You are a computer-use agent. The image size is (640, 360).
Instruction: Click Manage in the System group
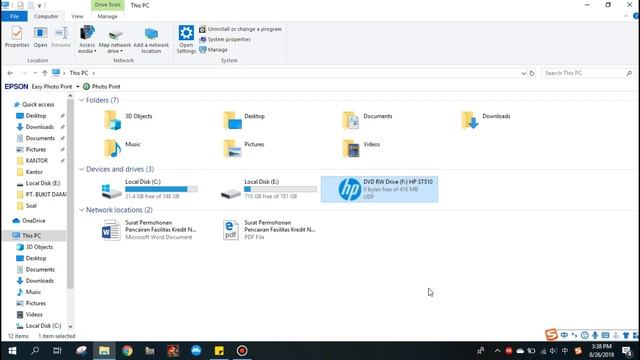(x=213, y=50)
